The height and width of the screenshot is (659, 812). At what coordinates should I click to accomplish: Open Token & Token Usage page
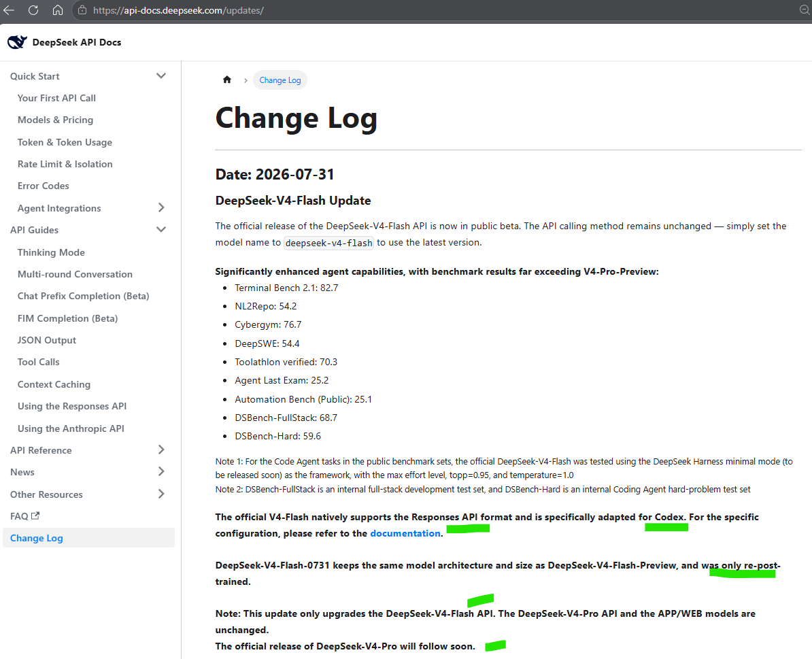[x=65, y=142]
